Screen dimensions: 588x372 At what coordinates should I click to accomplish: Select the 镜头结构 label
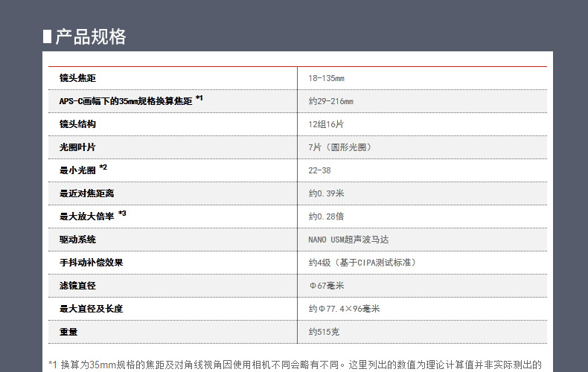77,124
